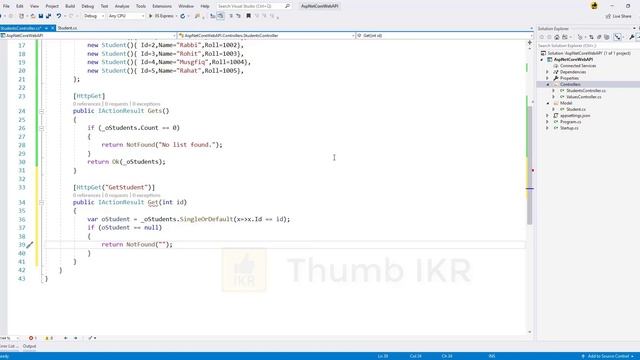Open the Help menu
The image size is (640, 360).
pyautogui.click(x=205, y=6)
